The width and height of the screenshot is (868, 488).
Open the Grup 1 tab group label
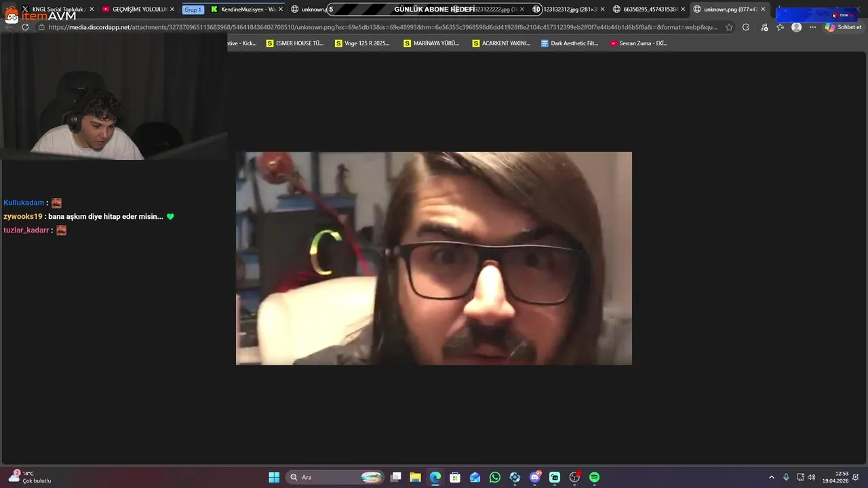click(193, 9)
